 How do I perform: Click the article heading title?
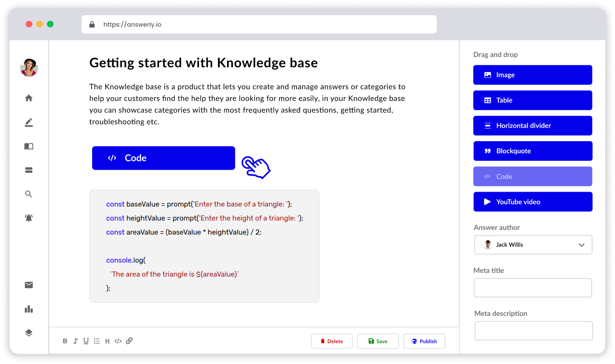203,63
